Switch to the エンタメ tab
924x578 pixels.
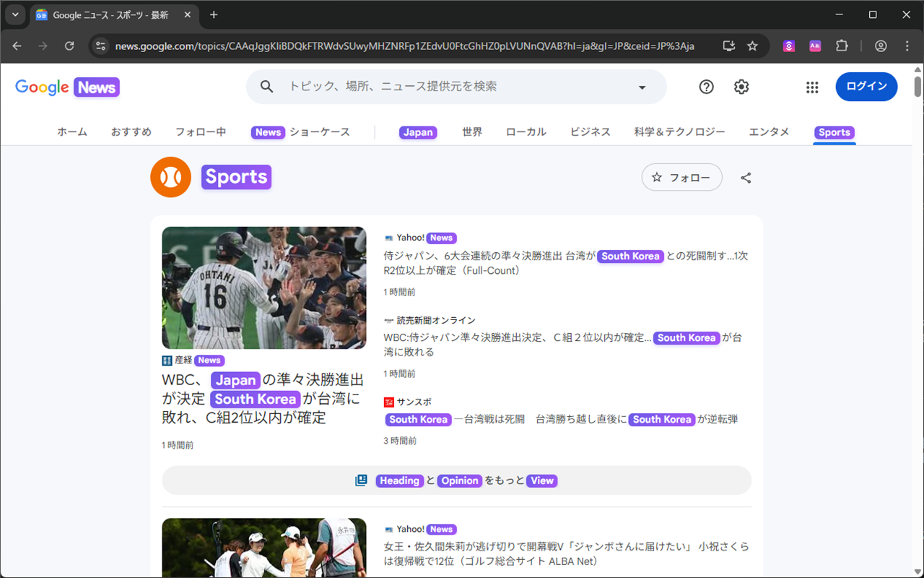(768, 131)
